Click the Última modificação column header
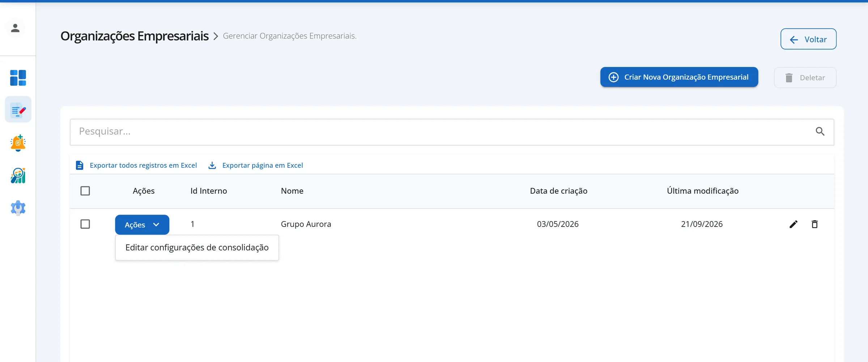 (x=703, y=191)
